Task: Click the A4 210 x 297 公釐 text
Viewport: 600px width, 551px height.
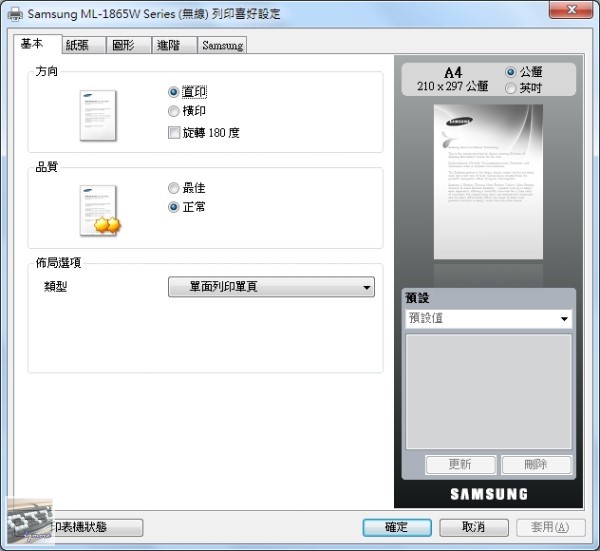Action: [x=453, y=79]
